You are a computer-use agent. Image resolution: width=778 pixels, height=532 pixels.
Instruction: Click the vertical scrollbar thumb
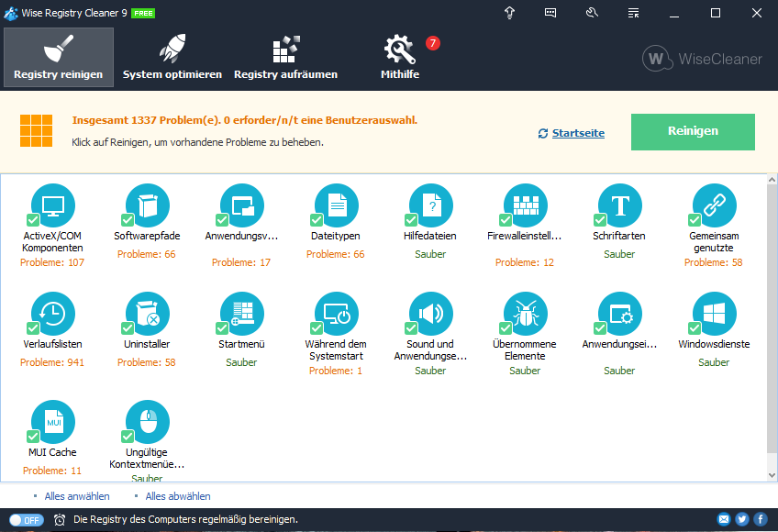(772, 318)
